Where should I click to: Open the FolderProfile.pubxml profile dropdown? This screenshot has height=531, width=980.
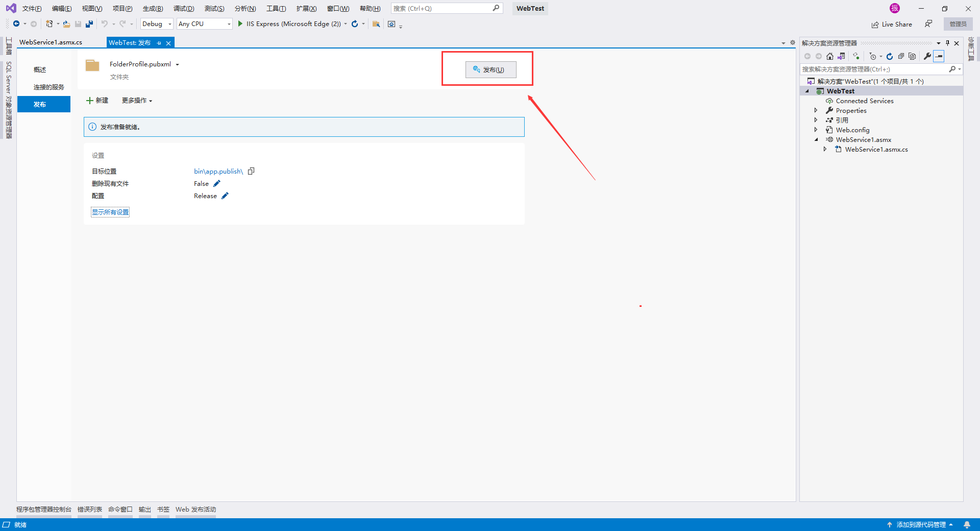pos(177,64)
